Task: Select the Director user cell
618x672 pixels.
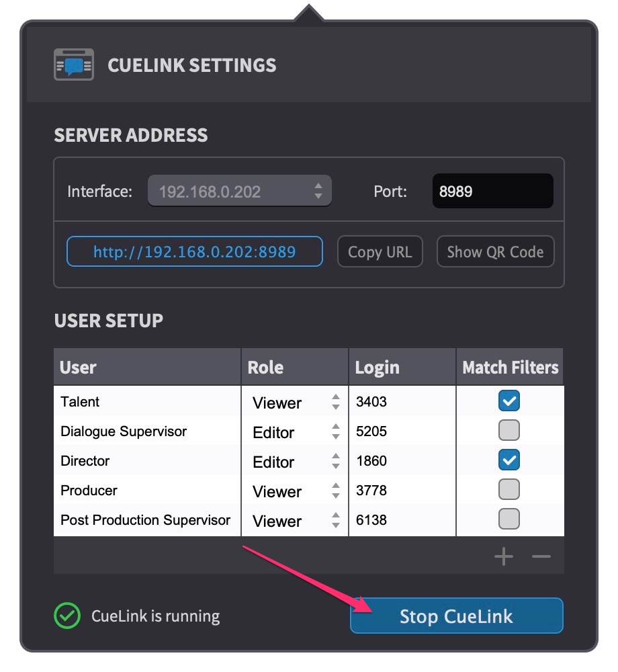Action: [x=147, y=460]
